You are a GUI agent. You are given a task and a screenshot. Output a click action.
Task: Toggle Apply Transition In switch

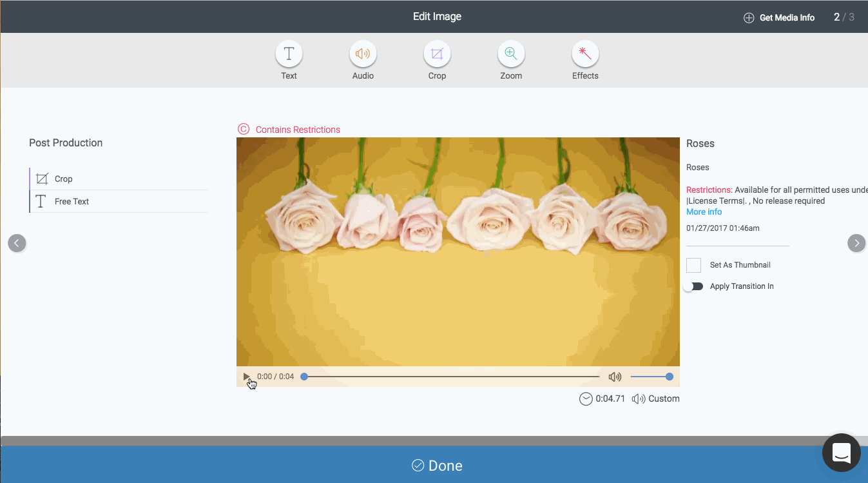(693, 286)
